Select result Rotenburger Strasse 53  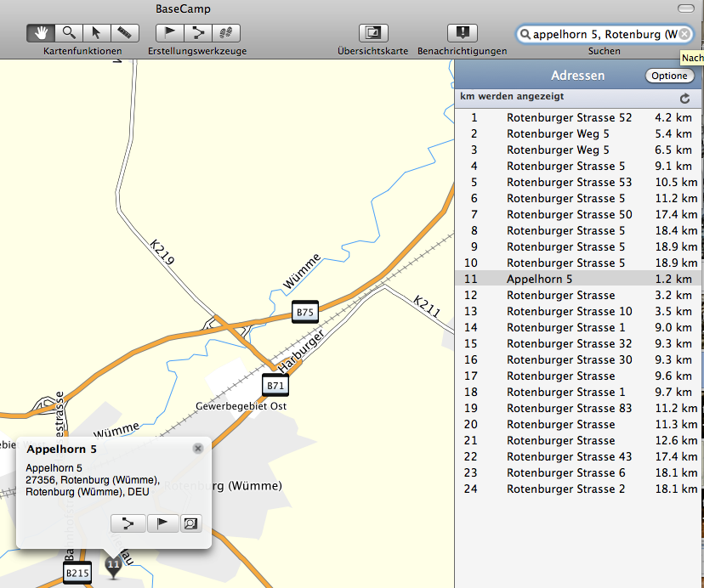pos(578,182)
